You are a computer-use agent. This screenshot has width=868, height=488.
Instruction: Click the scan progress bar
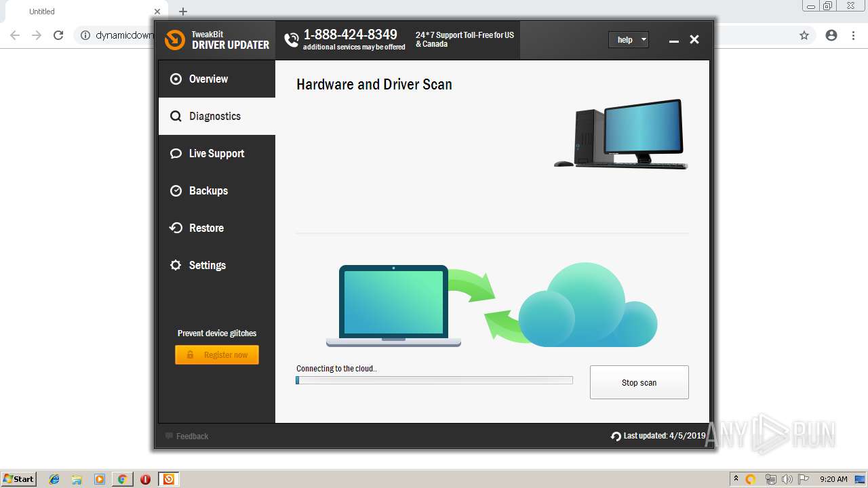click(x=434, y=380)
